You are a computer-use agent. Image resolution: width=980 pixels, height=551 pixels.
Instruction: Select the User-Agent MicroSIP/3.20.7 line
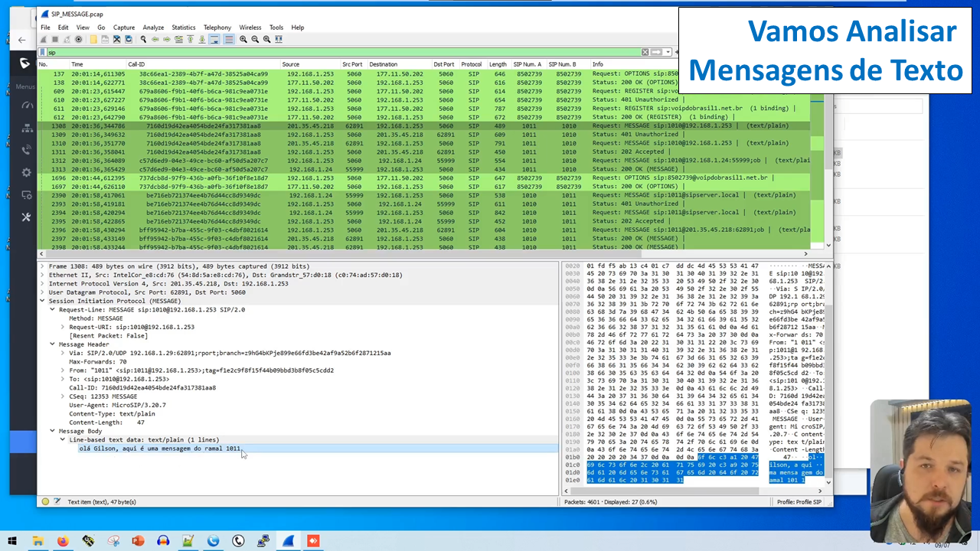(x=117, y=405)
